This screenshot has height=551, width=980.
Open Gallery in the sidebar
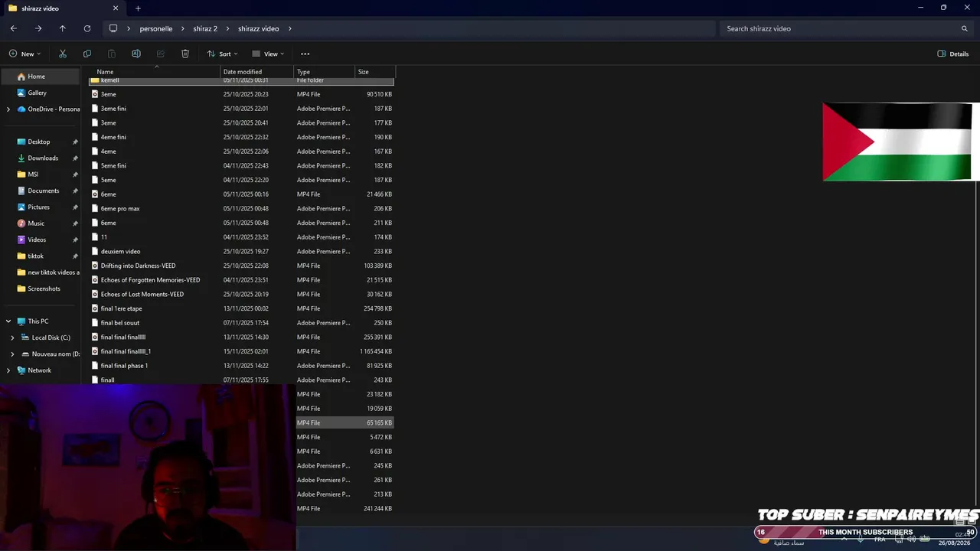pos(37,93)
